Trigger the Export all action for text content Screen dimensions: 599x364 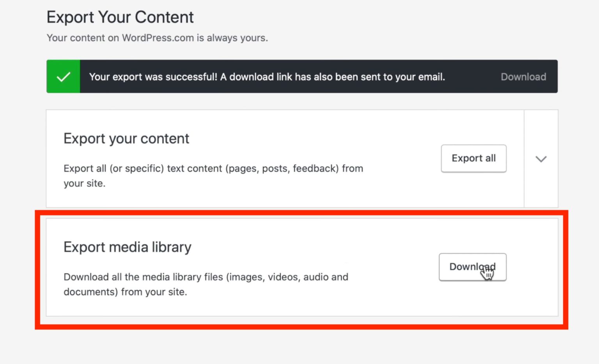tap(473, 158)
